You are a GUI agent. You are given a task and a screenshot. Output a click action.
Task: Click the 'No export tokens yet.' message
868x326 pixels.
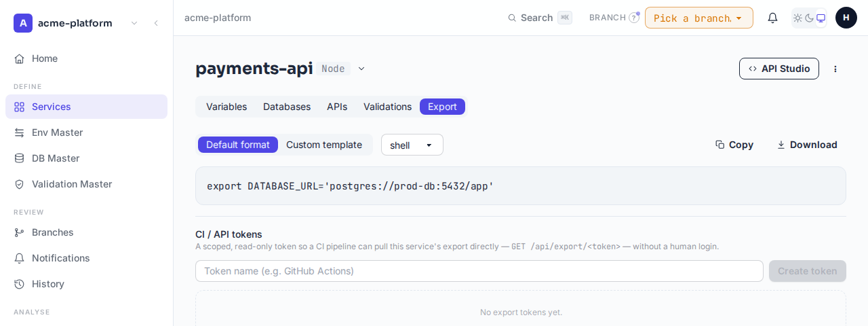(521, 312)
